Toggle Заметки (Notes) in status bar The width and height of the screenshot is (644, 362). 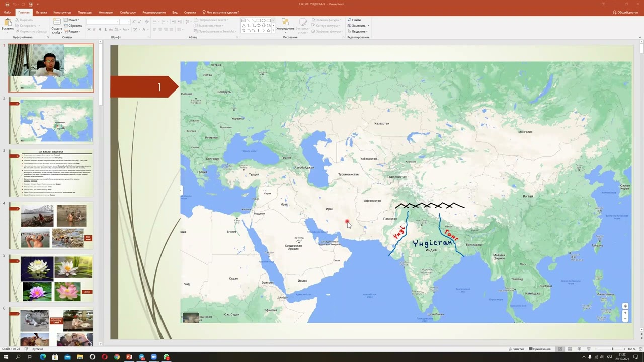tap(516, 349)
